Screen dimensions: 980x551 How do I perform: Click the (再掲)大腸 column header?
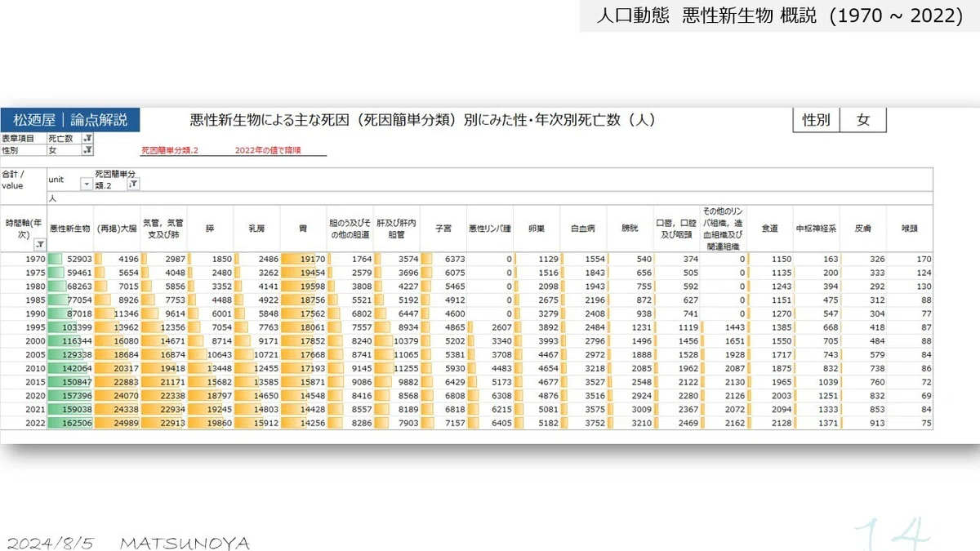pyautogui.click(x=117, y=229)
